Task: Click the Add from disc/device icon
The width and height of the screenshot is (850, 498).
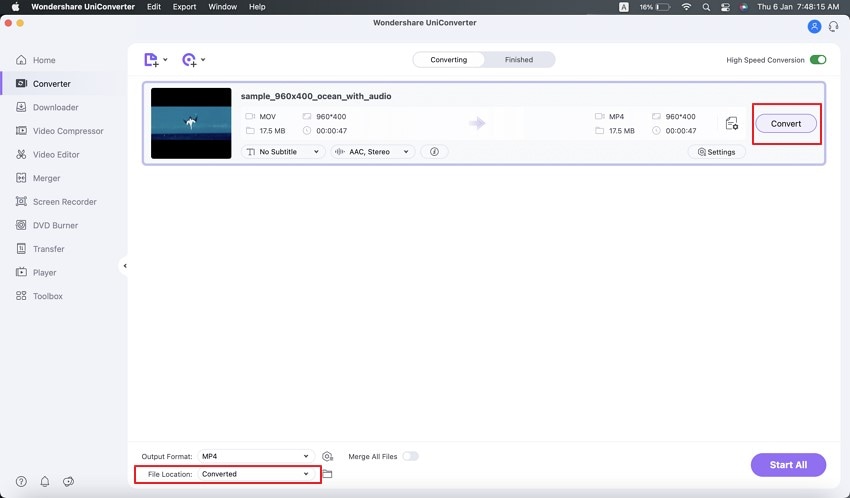Action: (x=189, y=60)
